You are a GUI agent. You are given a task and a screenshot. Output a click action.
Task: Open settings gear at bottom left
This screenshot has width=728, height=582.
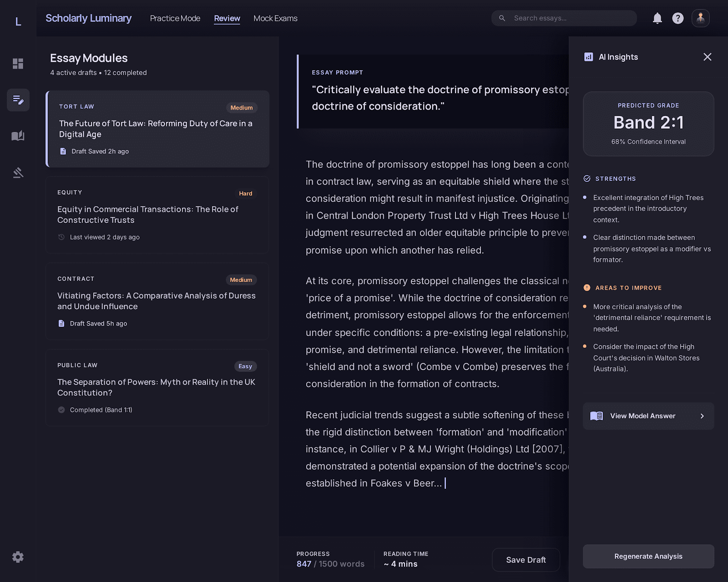click(18, 557)
